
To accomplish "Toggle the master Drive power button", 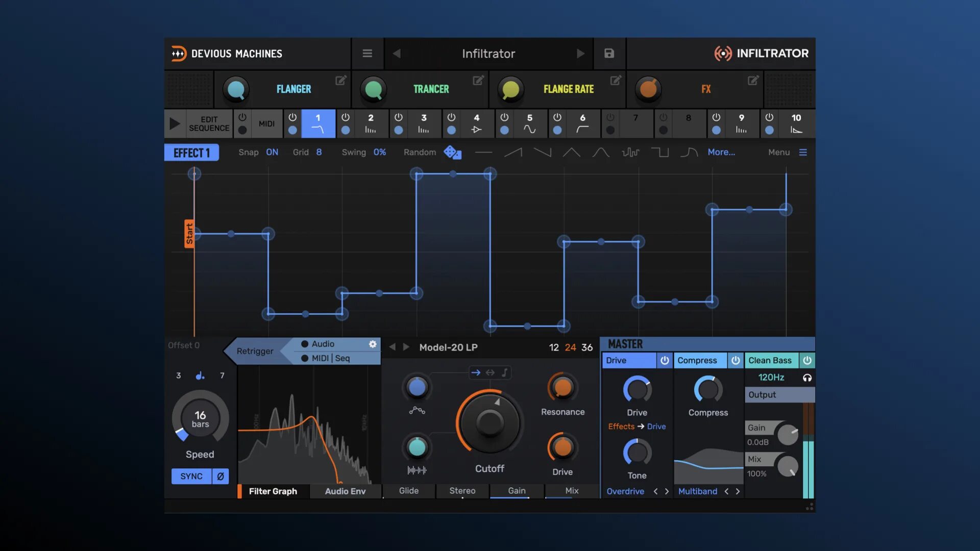I will [665, 361].
